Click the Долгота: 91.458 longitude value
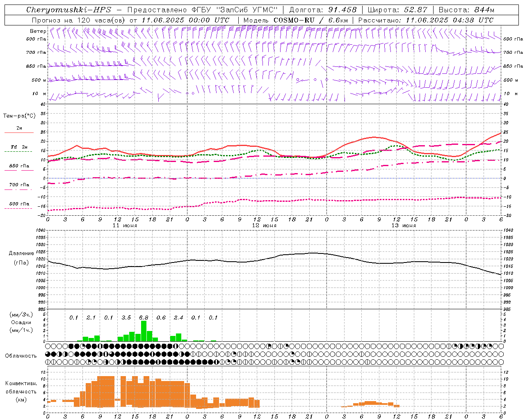This screenshot has height=420, width=525. [323, 10]
